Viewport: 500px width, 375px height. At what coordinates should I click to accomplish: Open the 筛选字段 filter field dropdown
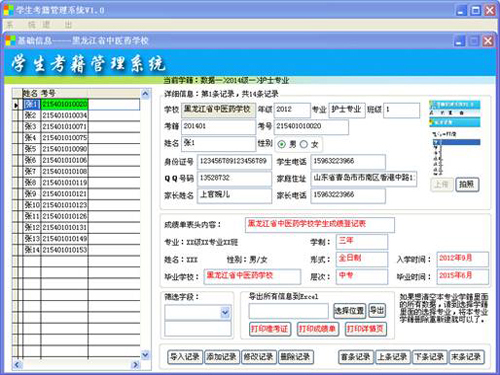225,312
